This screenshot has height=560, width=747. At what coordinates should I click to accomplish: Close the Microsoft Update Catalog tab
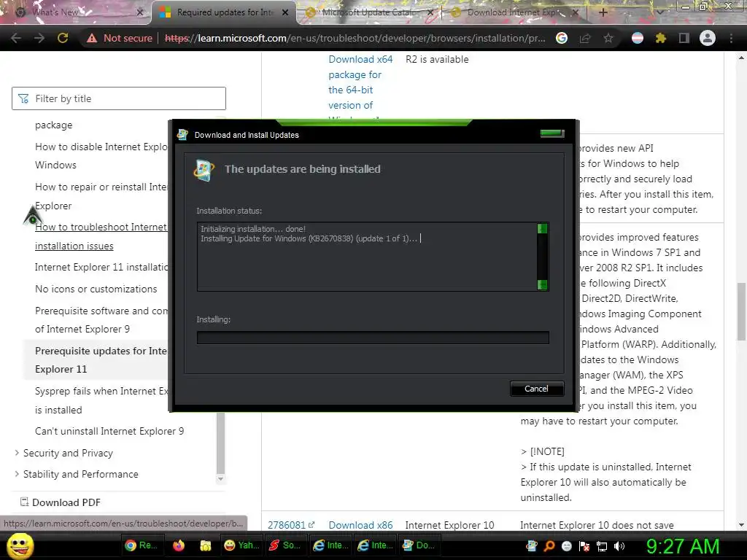430,12
